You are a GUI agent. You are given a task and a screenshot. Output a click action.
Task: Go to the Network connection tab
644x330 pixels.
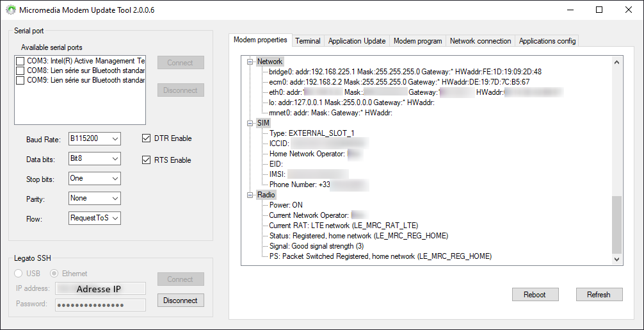tap(480, 41)
